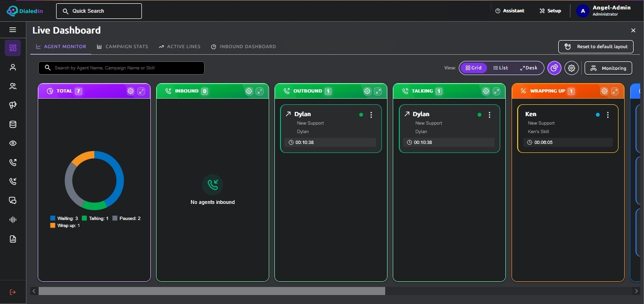Open the user groups icon in sidebar
Screen dimensions: 644x304
(x=13, y=86)
